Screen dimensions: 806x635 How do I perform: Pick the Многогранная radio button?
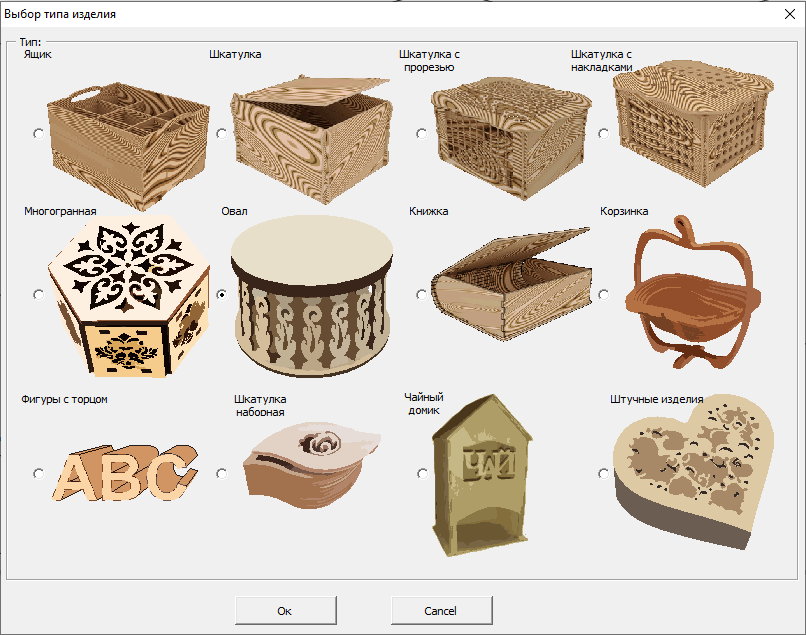[39, 295]
